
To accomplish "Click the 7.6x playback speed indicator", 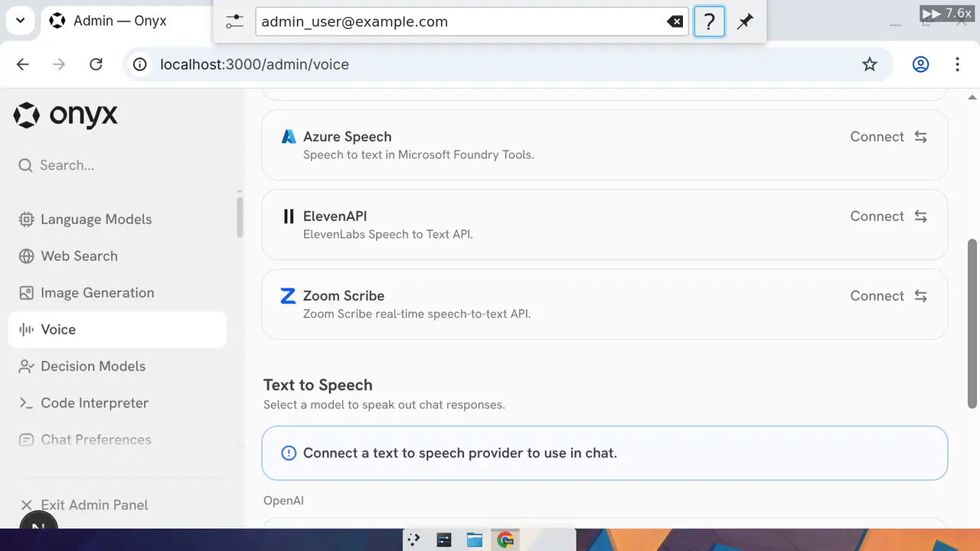I will [x=946, y=13].
